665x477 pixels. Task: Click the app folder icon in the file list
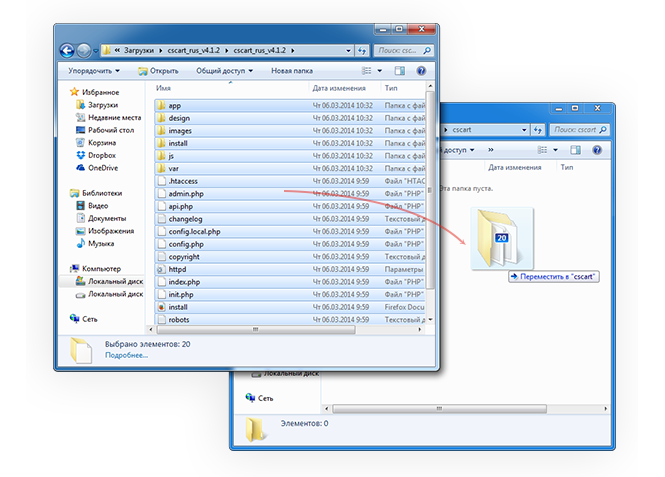161,105
